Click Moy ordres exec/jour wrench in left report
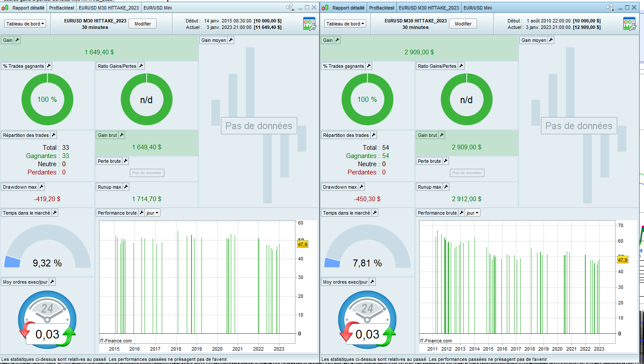This screenshot has width=644, height=364. pos(52,282)
